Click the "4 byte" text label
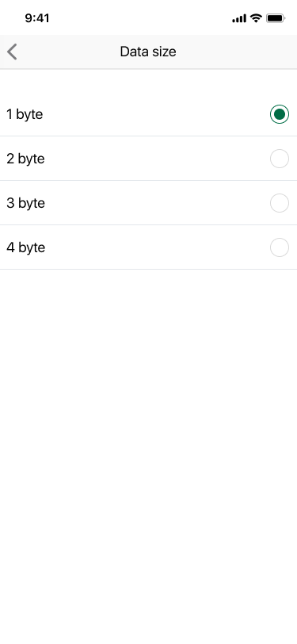 tap(25, 247)
